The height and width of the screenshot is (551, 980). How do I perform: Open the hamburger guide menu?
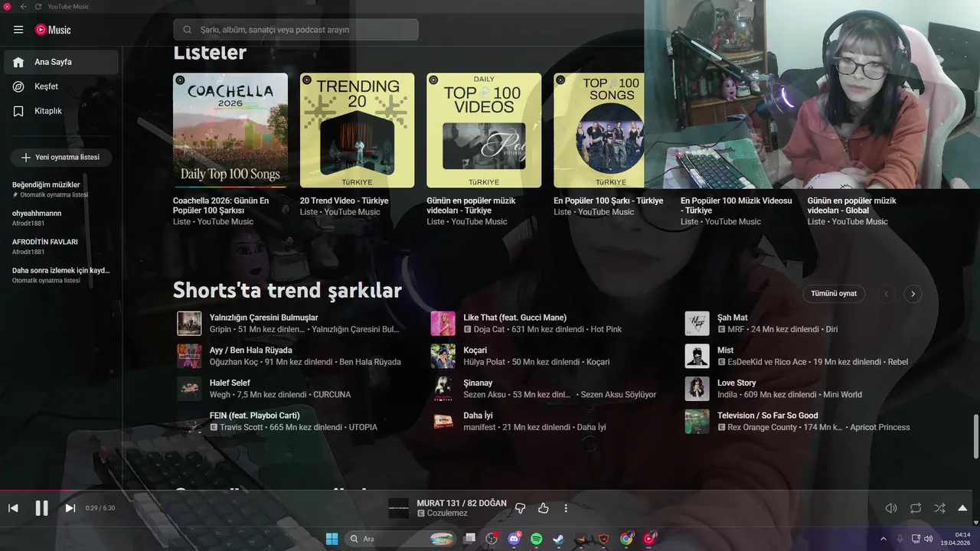(18, 30)
